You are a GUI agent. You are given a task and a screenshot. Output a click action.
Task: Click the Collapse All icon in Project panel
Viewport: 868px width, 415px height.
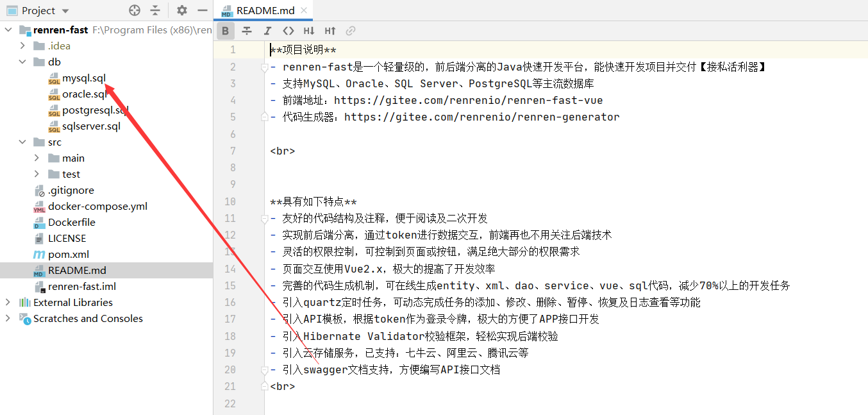[x=155, y=10]
